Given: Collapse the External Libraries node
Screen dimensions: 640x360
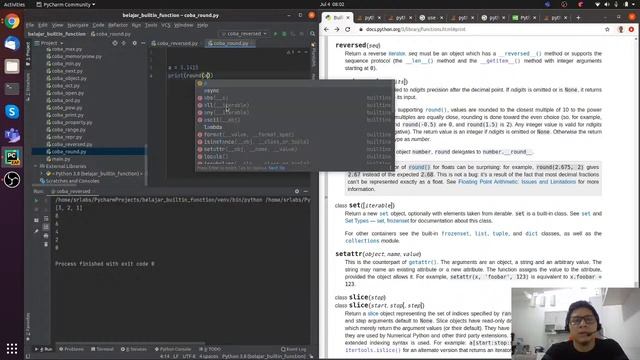Looking at the screenshot, I should 36,166.
